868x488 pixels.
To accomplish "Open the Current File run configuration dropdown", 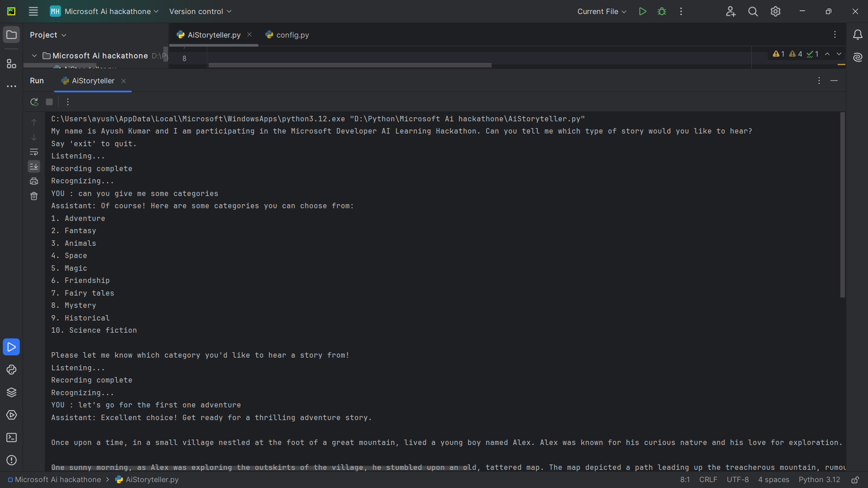I will tap(601, 11).
